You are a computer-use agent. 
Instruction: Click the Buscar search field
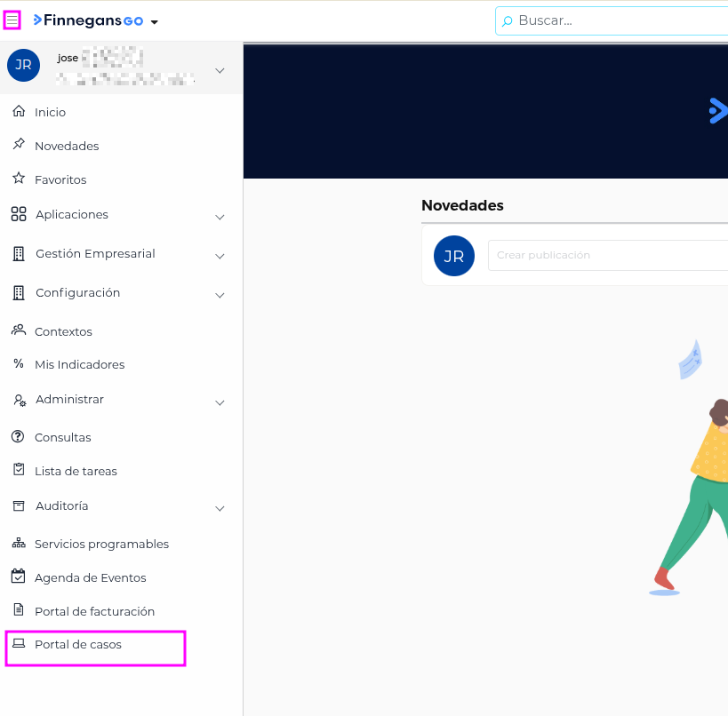[613, 20]
